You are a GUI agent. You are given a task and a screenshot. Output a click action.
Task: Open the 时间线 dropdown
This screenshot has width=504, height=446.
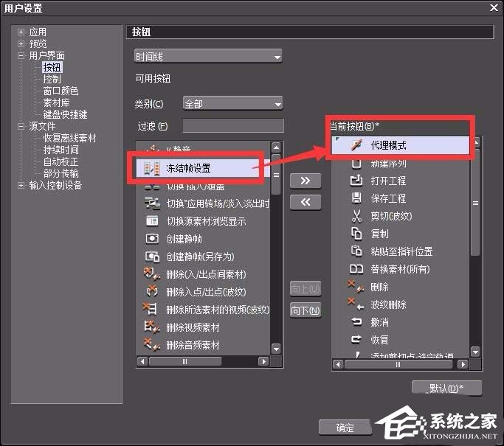click(x=208, y=57)
